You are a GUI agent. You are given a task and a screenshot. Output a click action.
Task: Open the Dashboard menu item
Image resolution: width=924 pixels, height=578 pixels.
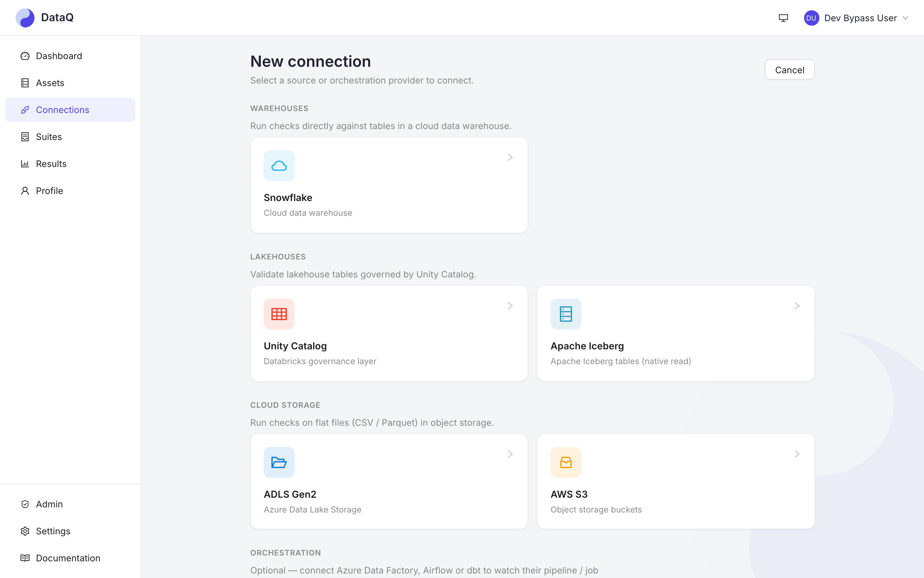click(70, 56)
